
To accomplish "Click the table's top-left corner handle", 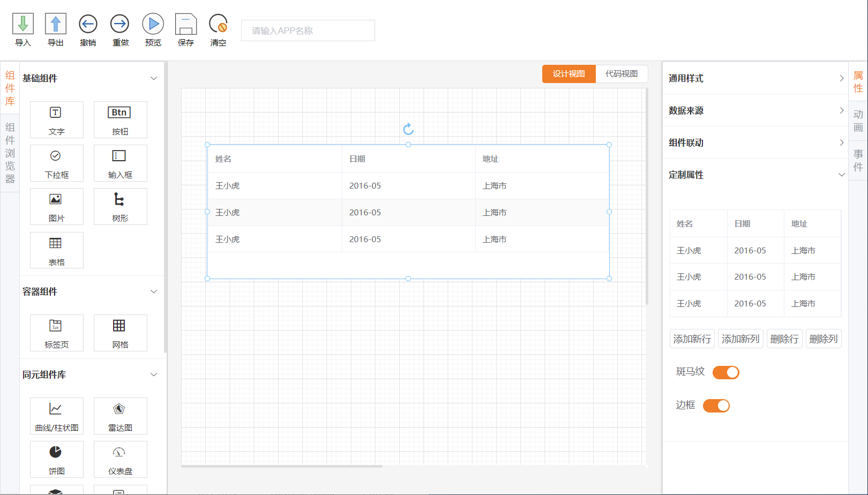I will pyautogui.click(x=207, y=145).
